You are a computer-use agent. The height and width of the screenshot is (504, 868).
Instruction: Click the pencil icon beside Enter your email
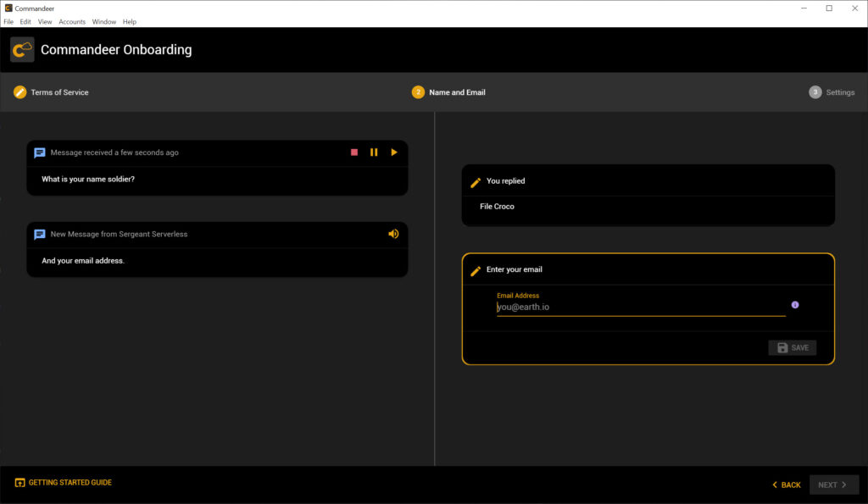[476, 270]
